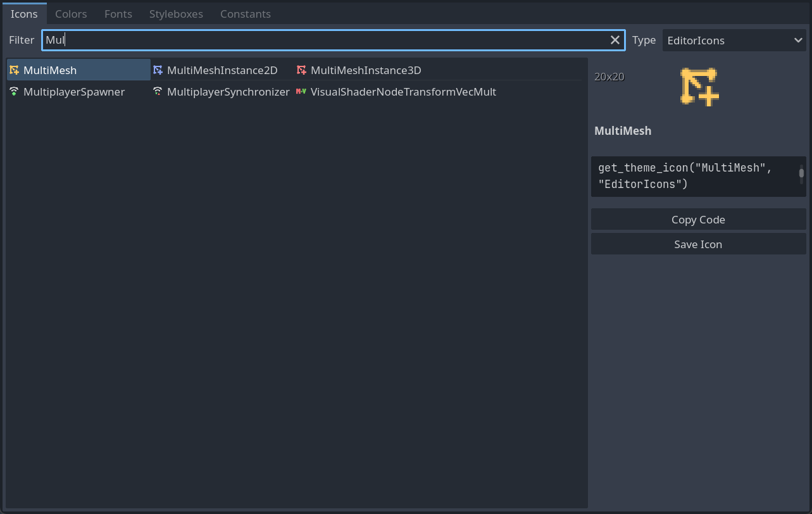Screen dimensions: 812x514
Task: Switch to the Styleboxes tab
Action: point(176,13)
